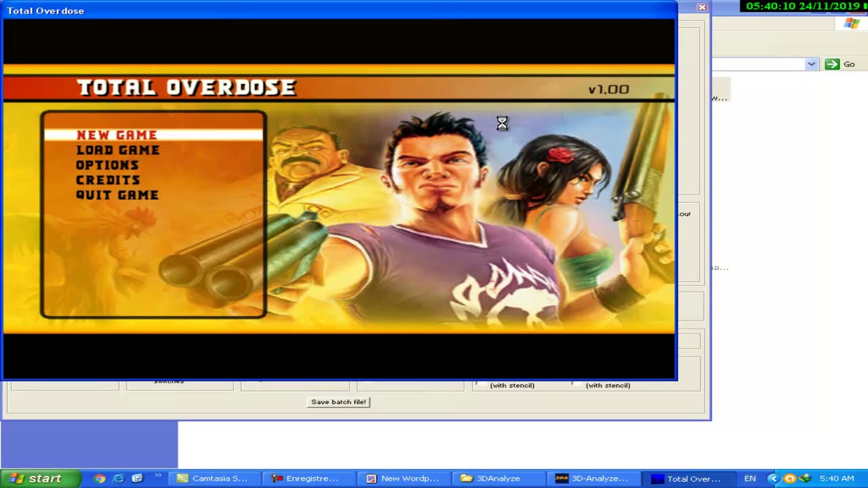Launch Chrome from quick launch bar
This screenshot has height=488, width=868.
[x=100, y=479]
